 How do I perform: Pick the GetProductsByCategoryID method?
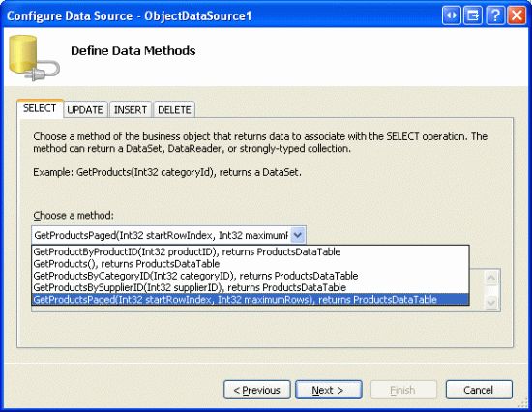[x=251, y=276]
